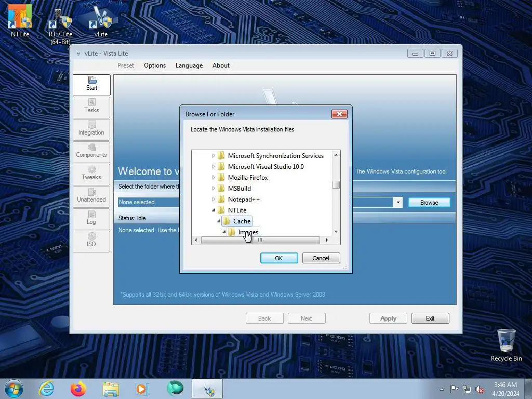This screenshot has width=532, height=399.
Task: Click the Exit button in vLite
Action: click(x=430, y=318)
